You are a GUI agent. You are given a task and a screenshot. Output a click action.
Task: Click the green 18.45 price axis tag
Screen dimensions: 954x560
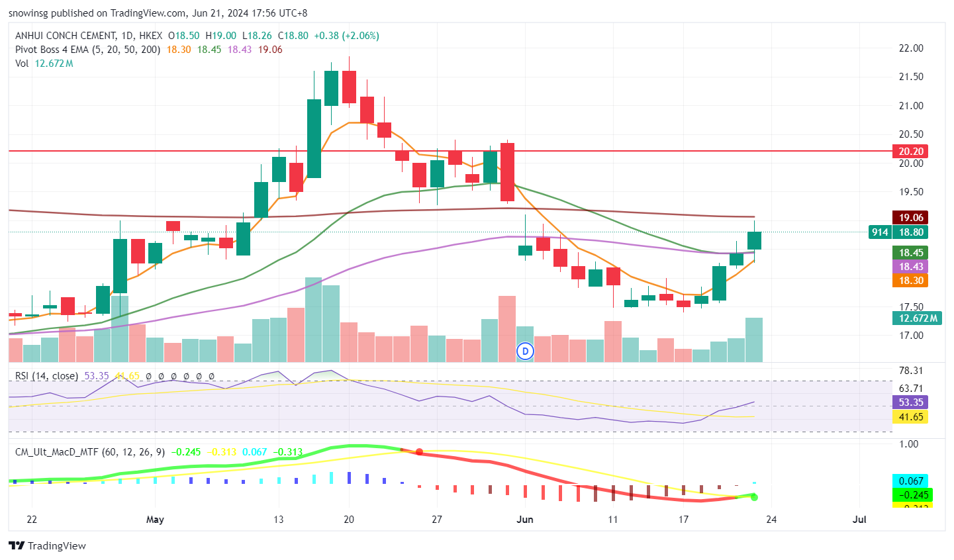point(911,253)
